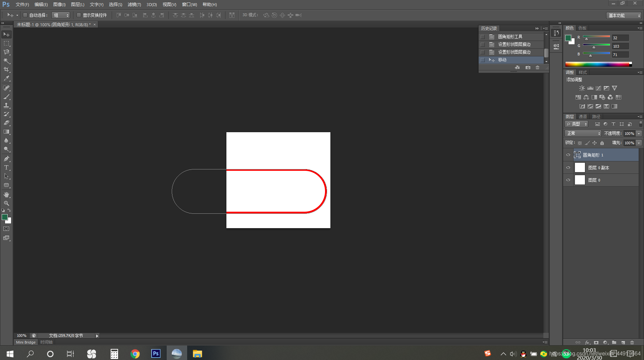The image size is (644, 360).
Task: Select the Rounded Rectangle shape tool
Action: [6, 185]
